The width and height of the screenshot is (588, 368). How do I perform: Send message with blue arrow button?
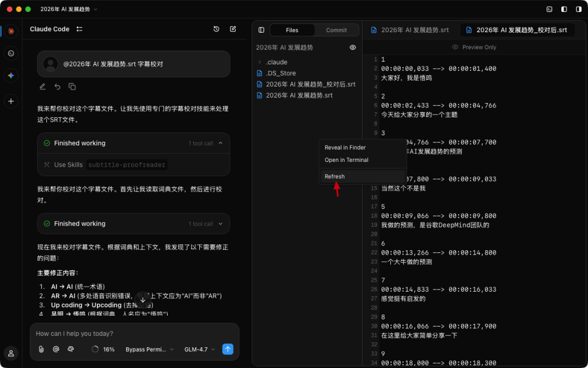tap(228, 349)
